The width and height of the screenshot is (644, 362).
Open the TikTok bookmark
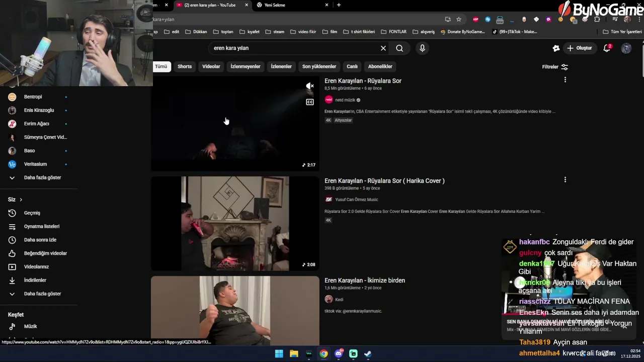click(514, 32)
